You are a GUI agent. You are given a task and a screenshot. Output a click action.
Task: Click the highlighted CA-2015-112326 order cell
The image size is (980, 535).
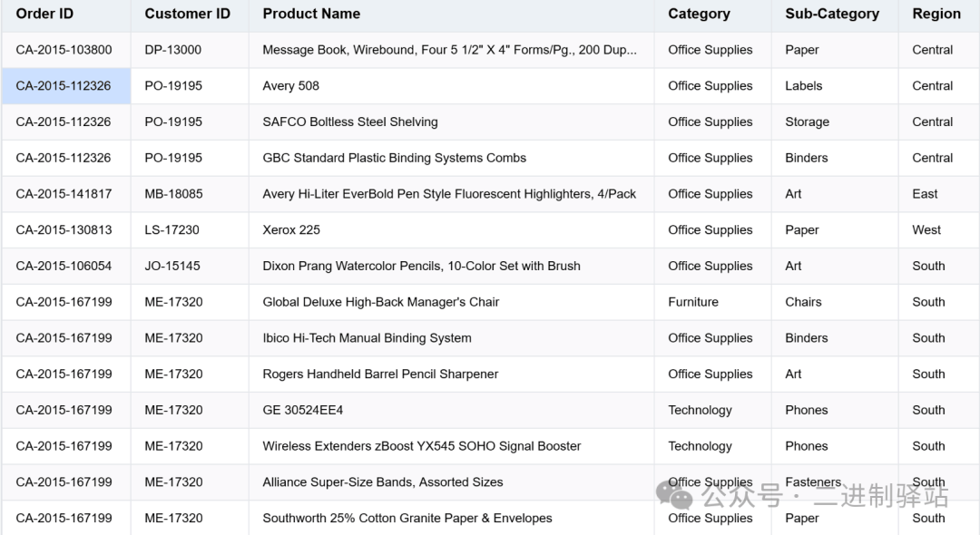[64, 86]
